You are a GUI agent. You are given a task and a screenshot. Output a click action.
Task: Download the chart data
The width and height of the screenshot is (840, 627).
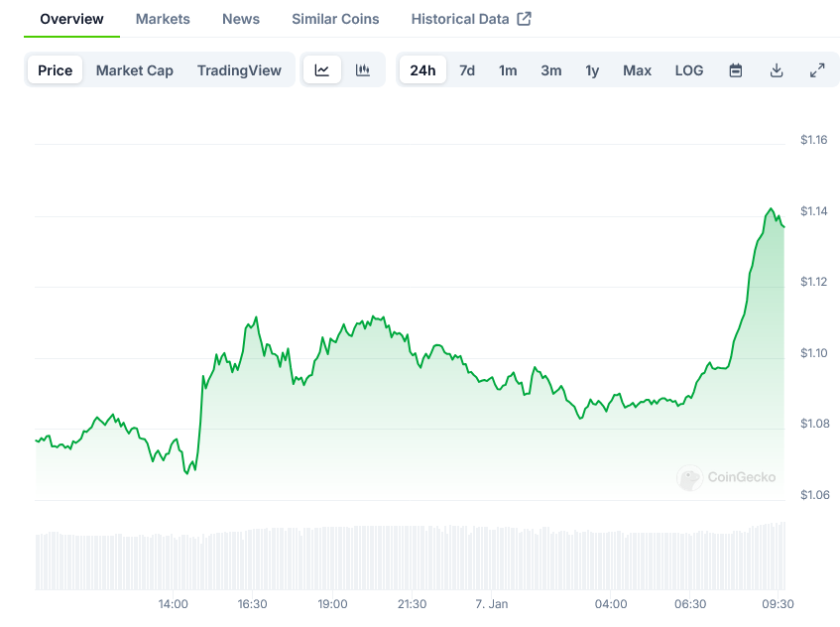[777, 70]
